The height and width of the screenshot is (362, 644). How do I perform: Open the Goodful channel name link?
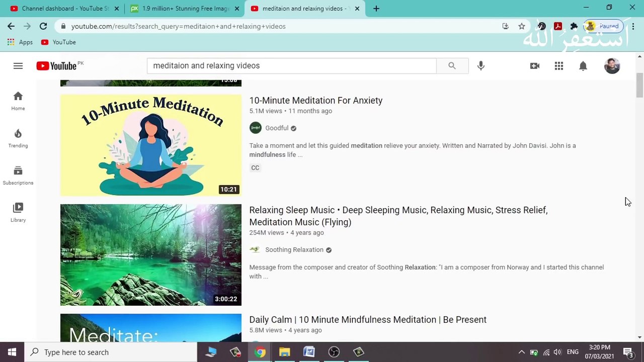277,128
